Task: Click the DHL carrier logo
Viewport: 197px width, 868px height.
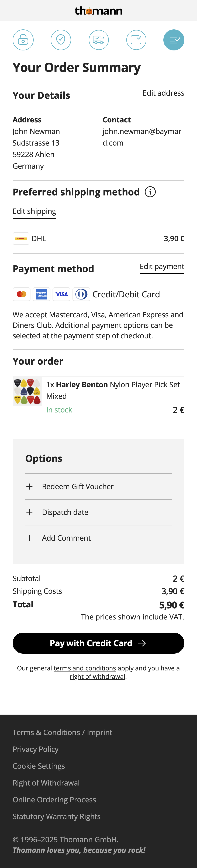Action: pyautogui.click(x=21, y=239)
